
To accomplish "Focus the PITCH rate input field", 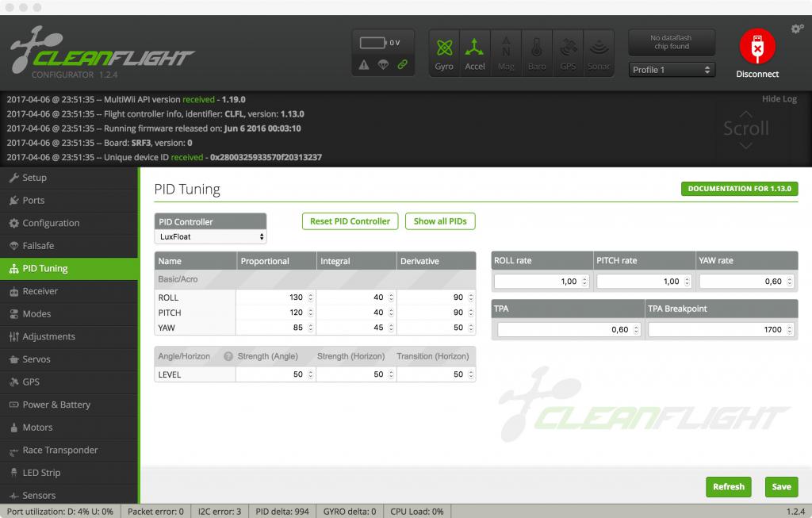I will [x=644, y=282].
